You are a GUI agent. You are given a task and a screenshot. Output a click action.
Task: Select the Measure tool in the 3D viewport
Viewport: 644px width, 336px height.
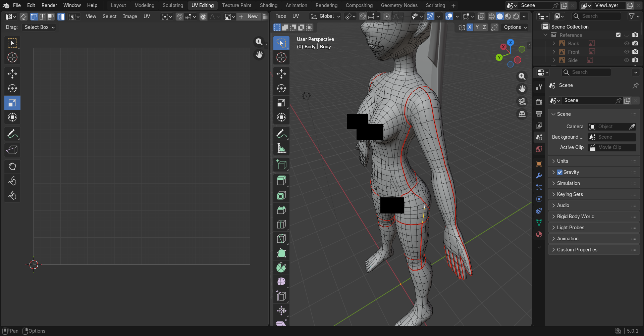click(x=281, y=148)
